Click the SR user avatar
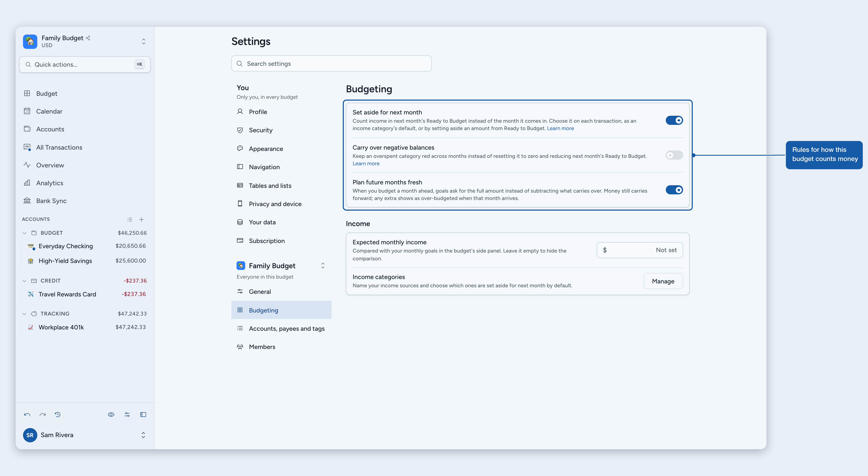This screenshot has width=868, height=476. [30, 435]
